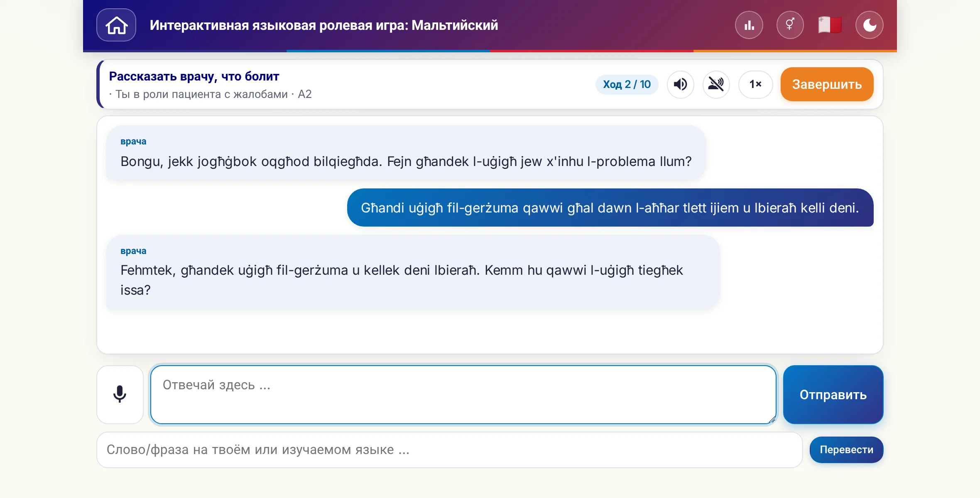Select your message starting with Għandi uġigħ
This screenshot has height=498, width=980.
click(610, 207)
